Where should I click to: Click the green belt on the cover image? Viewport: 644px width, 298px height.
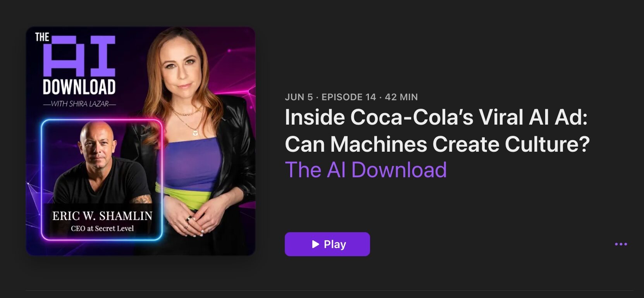(182, 192)
